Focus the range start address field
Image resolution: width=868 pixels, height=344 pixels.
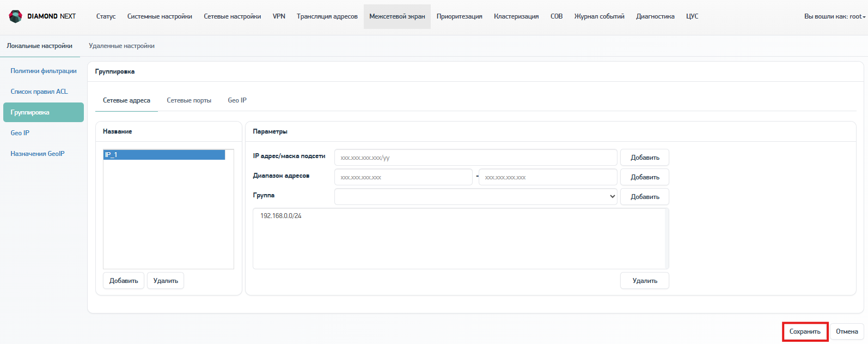[404, 177]
